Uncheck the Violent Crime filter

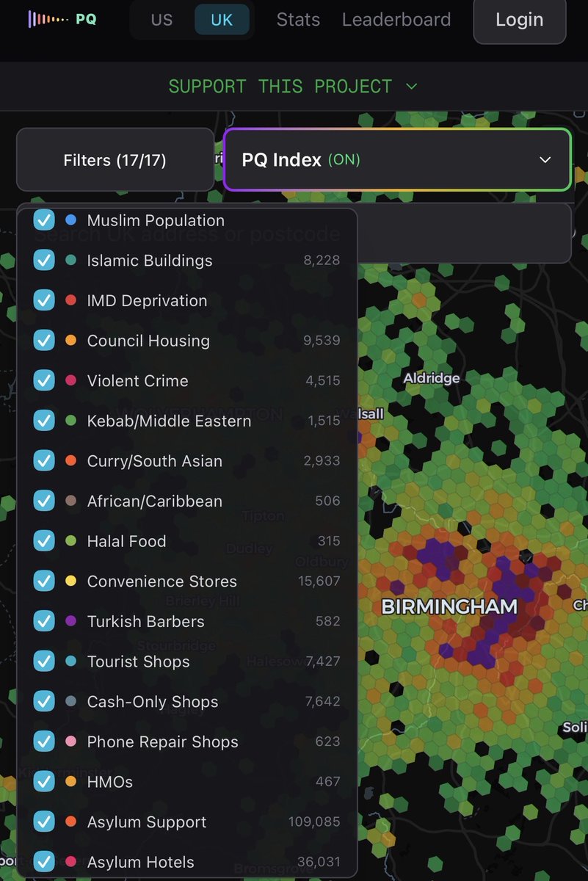[x=44, y=380]
